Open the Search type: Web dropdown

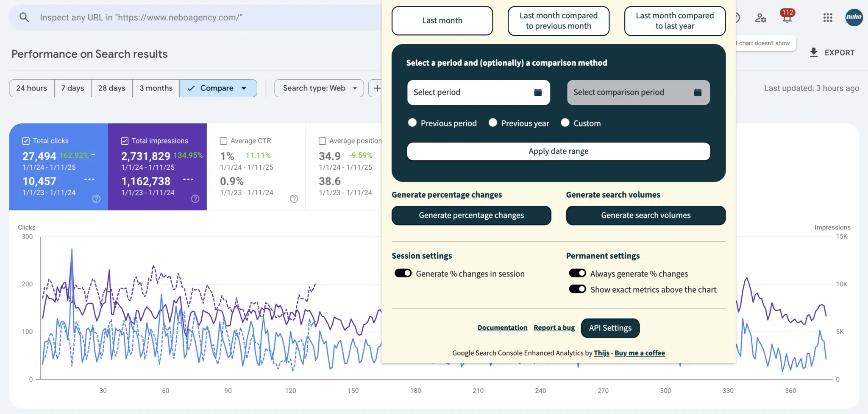coord(319,88)
